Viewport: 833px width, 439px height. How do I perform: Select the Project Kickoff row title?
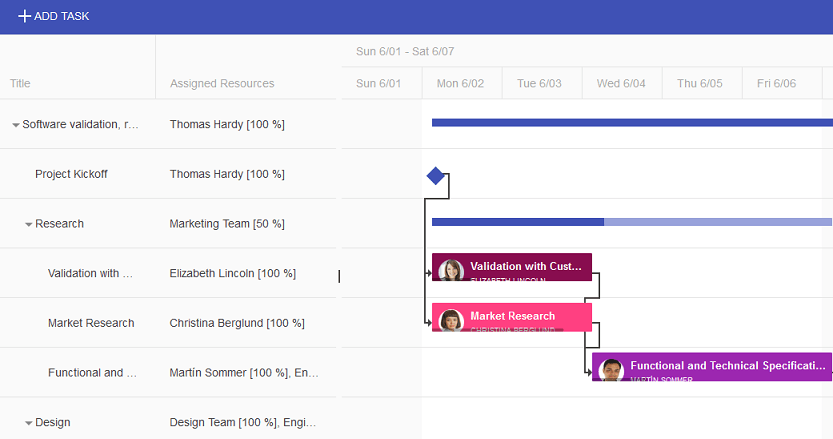pos(71,174)
